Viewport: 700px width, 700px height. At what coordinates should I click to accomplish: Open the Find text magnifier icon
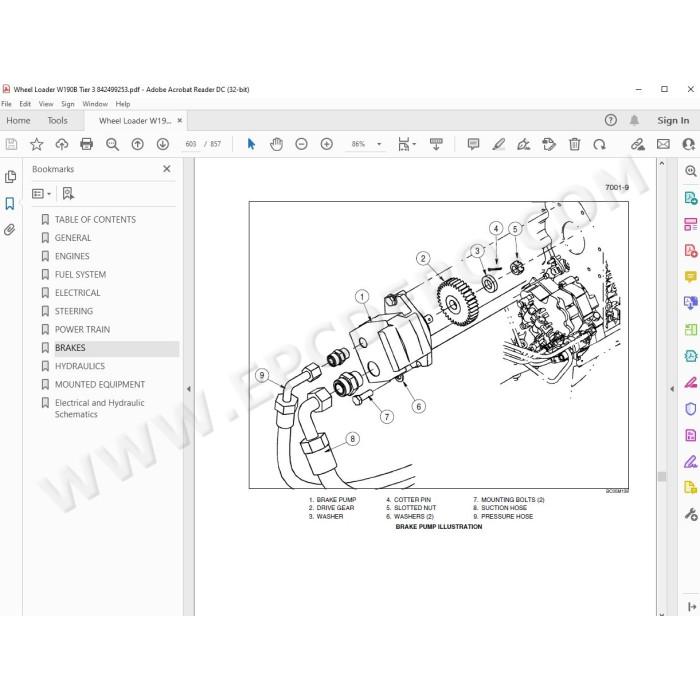point(112,144)
